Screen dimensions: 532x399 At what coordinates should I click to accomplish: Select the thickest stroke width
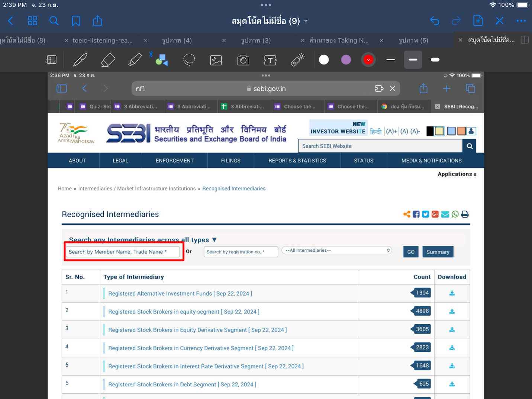point(435,60)
